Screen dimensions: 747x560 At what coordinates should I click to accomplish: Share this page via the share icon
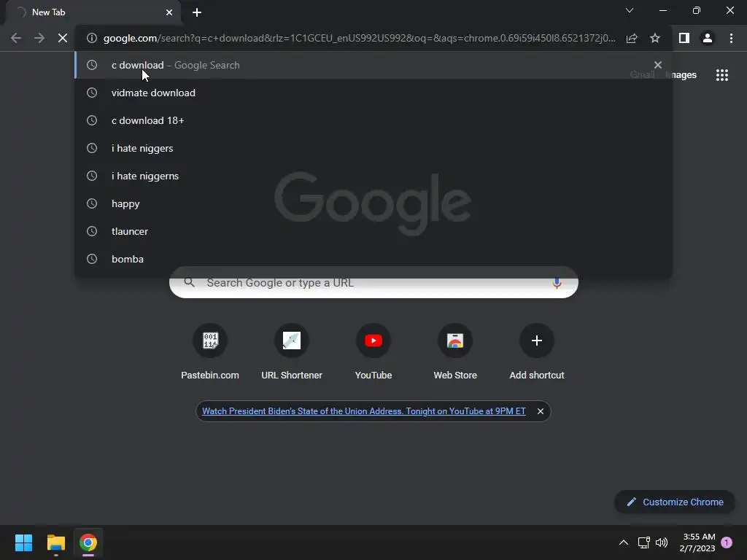[x=632, y=38]
